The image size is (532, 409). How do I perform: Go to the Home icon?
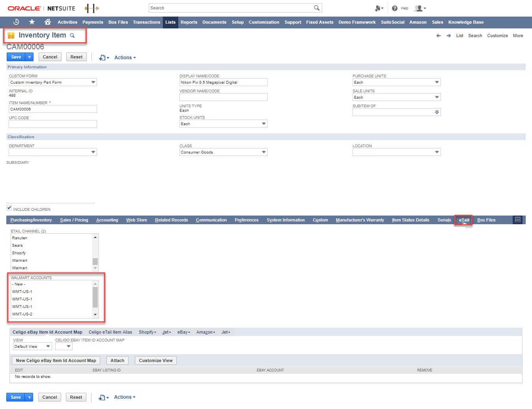48,22
